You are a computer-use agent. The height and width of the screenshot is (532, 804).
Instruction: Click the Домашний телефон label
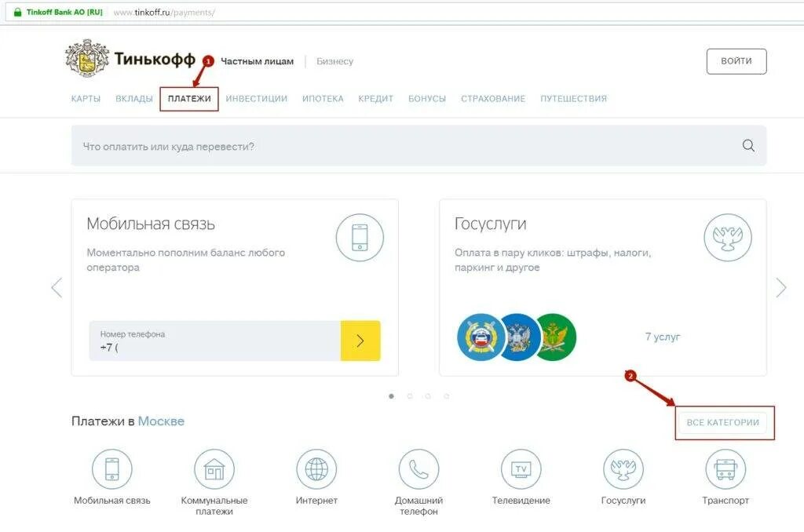tap(418, 506)
